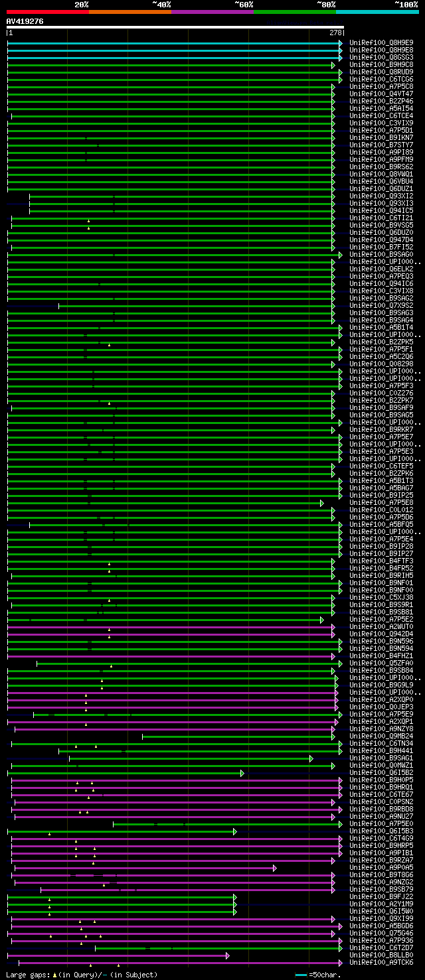Select hit label UniRef100_Q7X9S2
This screenshot has height=980, width=425.
pos(381,305)
